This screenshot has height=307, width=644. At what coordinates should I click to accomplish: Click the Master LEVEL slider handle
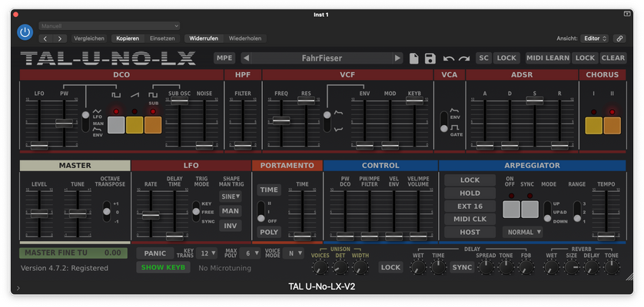click(x=39, y=213)
